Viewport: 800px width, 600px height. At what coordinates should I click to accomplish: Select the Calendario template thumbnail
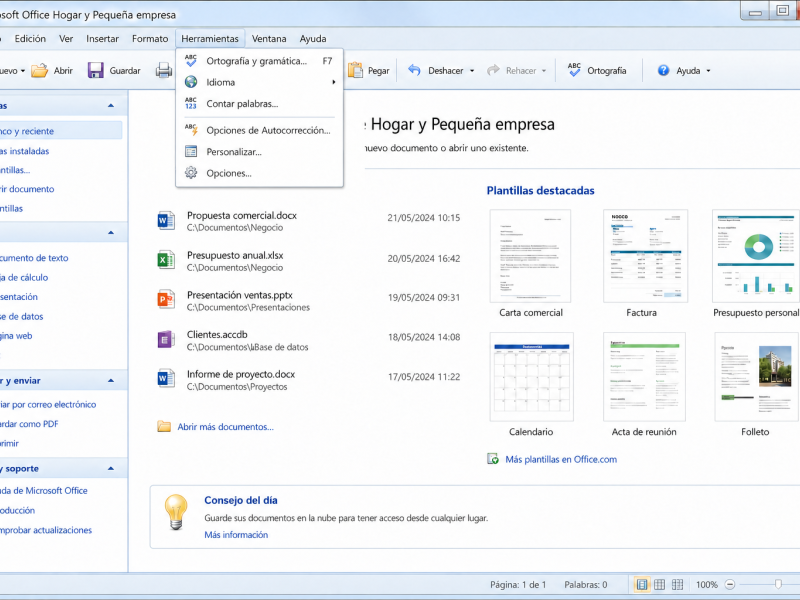[532, 377]
